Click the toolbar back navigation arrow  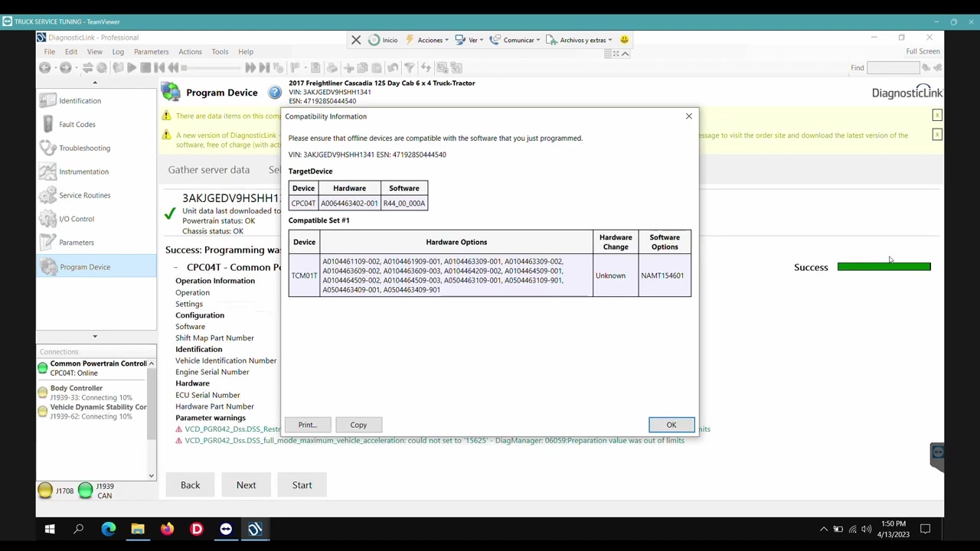tap(44, 68)
